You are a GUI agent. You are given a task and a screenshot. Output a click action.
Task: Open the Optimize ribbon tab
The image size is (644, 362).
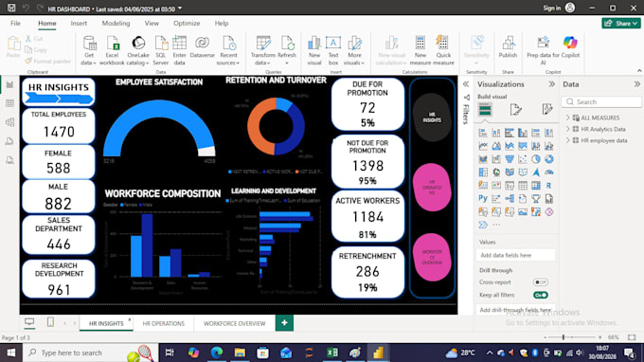point(187,24)
